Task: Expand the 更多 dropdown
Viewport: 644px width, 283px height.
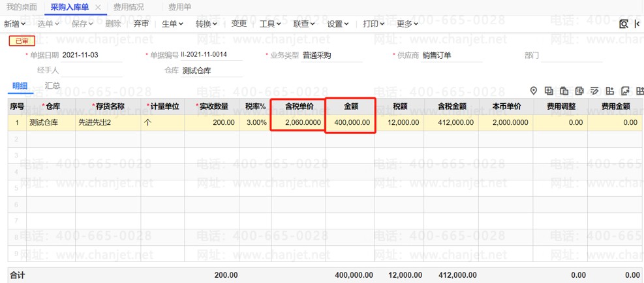Action: click(407, 24)
